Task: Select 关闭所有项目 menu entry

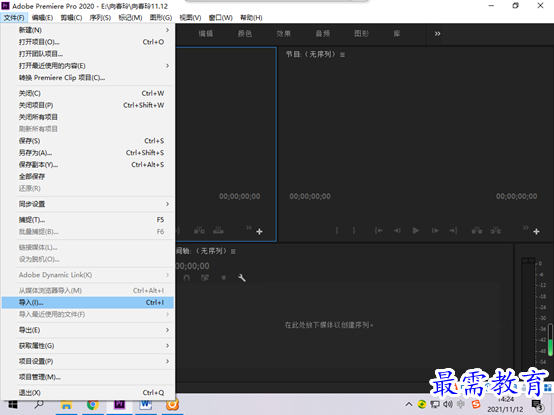Action: click(x=88, y=117)
